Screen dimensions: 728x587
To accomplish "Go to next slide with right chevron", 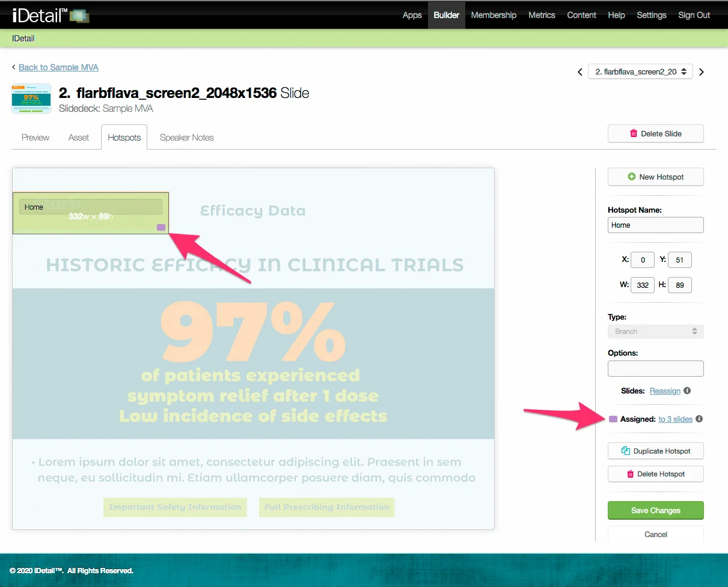I will pyautogui.click(x=701, y=72).
